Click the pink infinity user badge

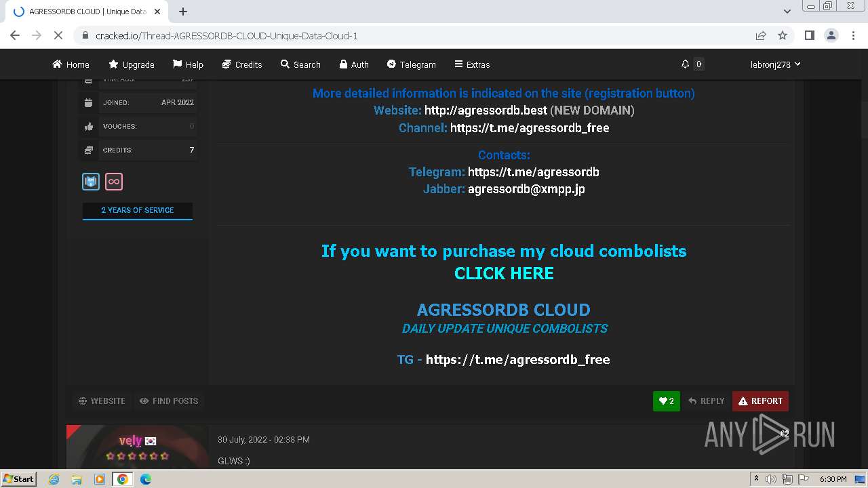(114, 182)
